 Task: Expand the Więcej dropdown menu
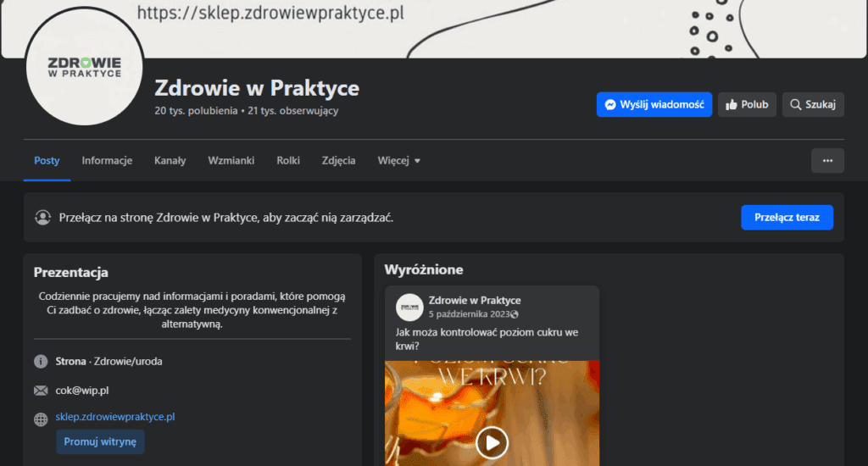[x=398, y=161]
